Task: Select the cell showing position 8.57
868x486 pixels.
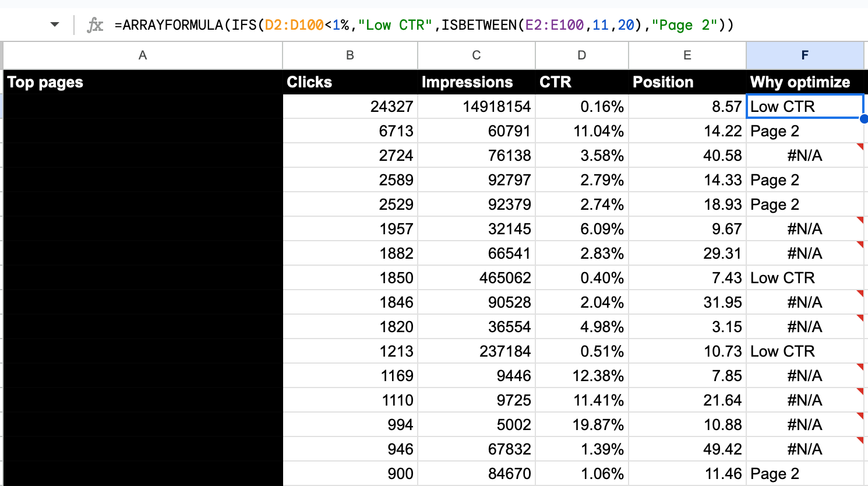Action: click(x=687, y=106)
